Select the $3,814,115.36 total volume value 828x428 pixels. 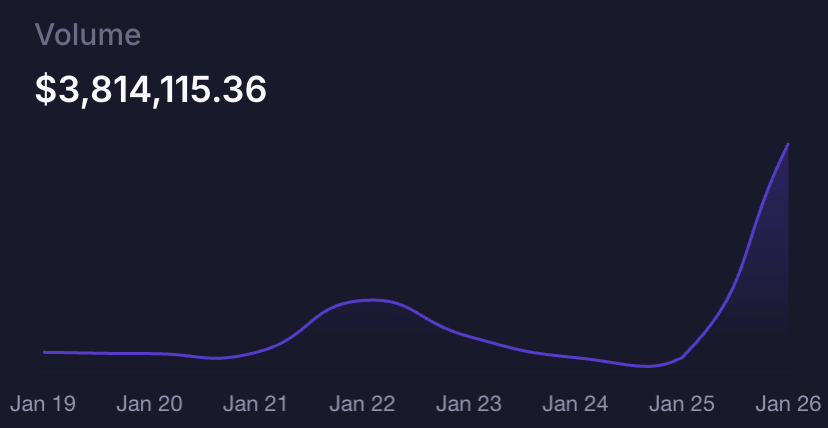click(151, 90)
